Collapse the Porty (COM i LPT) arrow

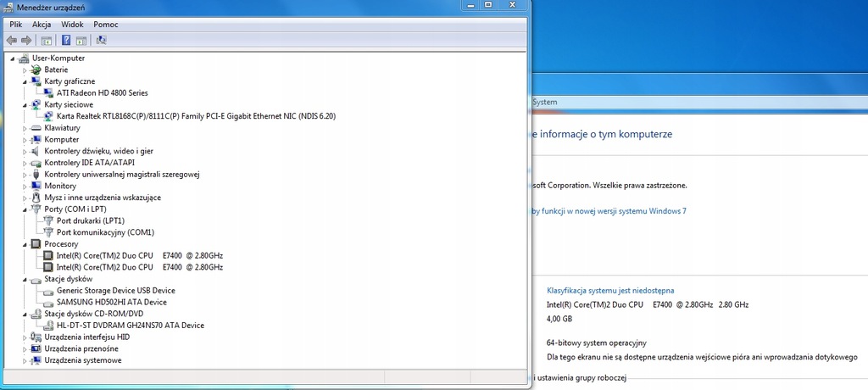point(25,210)
